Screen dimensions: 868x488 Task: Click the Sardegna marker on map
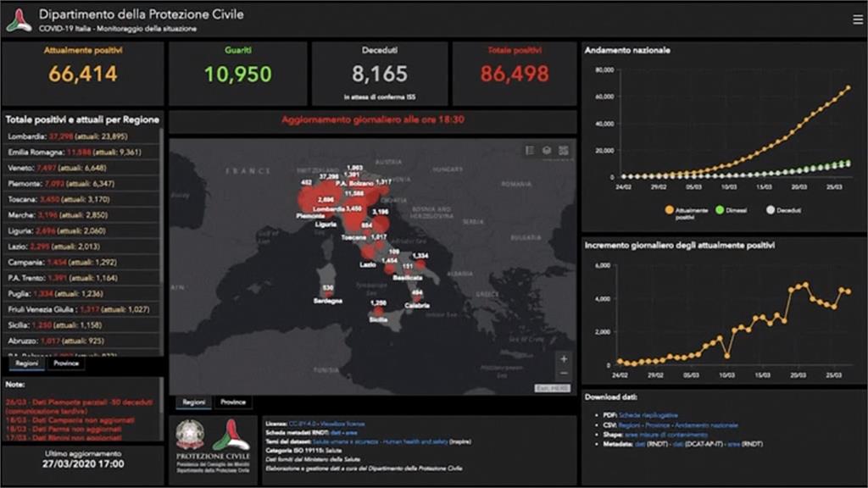(329, 294)
